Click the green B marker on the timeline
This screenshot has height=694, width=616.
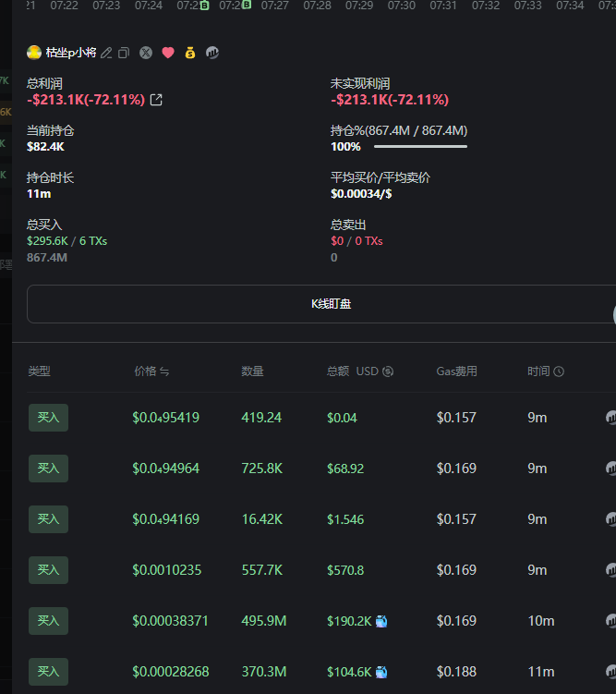204,6
